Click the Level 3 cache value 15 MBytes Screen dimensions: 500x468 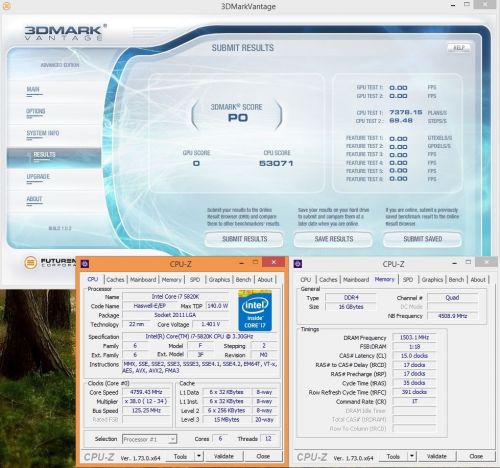[226, 420]
